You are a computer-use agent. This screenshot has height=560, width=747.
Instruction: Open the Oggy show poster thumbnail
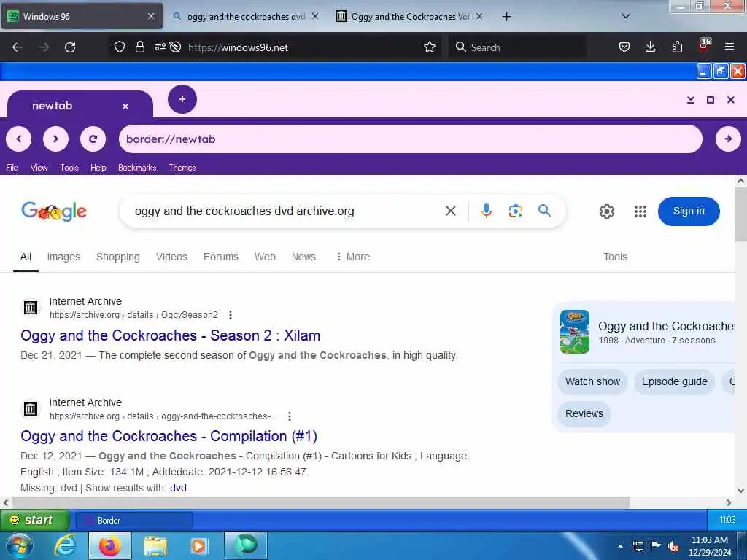pyautogui.click(x=575, y=332)
